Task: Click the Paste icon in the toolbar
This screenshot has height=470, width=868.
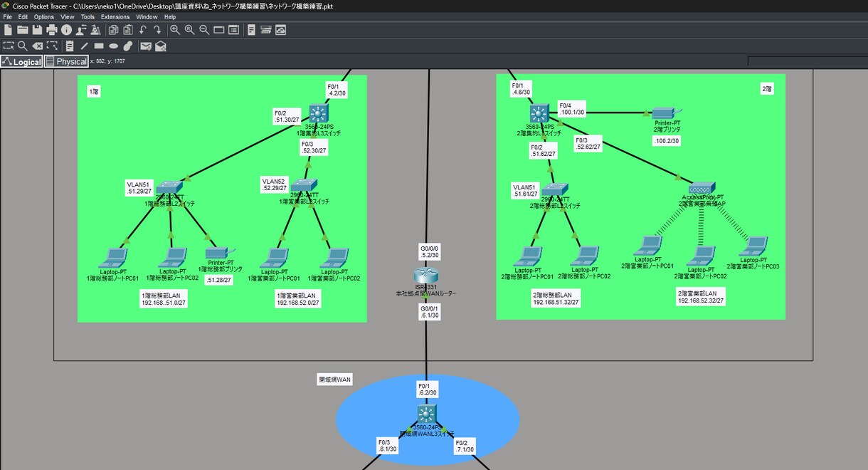Action: click(x=128, y=30)
